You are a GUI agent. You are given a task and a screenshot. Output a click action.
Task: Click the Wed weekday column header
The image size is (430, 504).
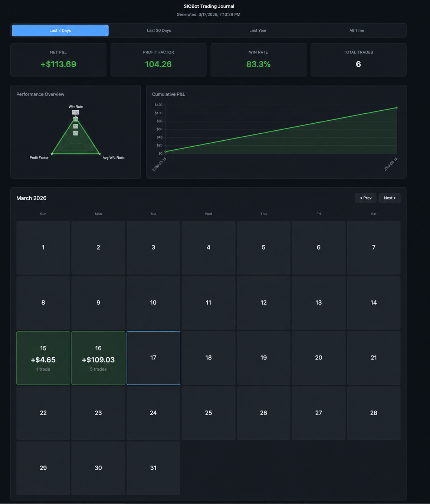click(209, 214)
